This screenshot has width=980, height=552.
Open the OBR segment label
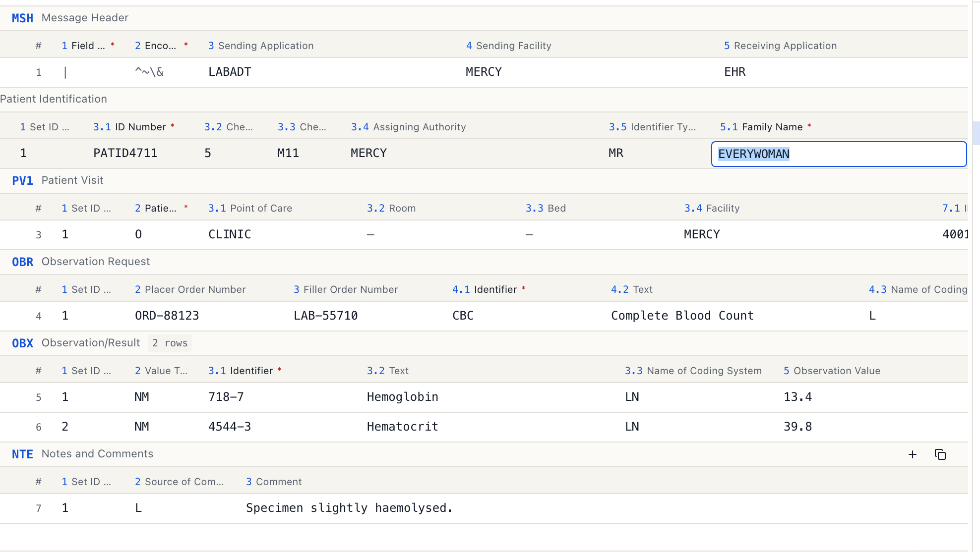[22, 262]
